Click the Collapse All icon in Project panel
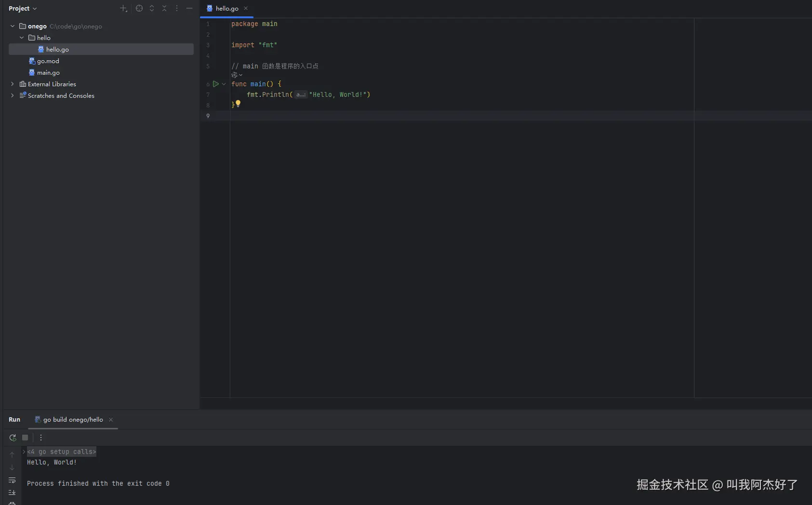 (164, 8)
